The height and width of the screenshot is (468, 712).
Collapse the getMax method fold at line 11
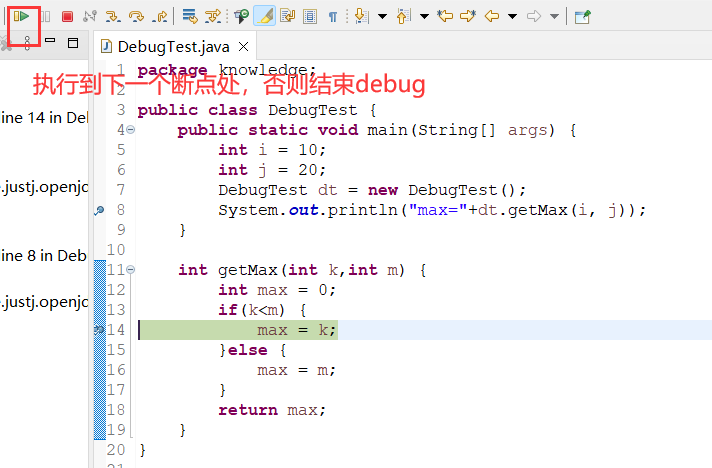click(x=131, y=270)
